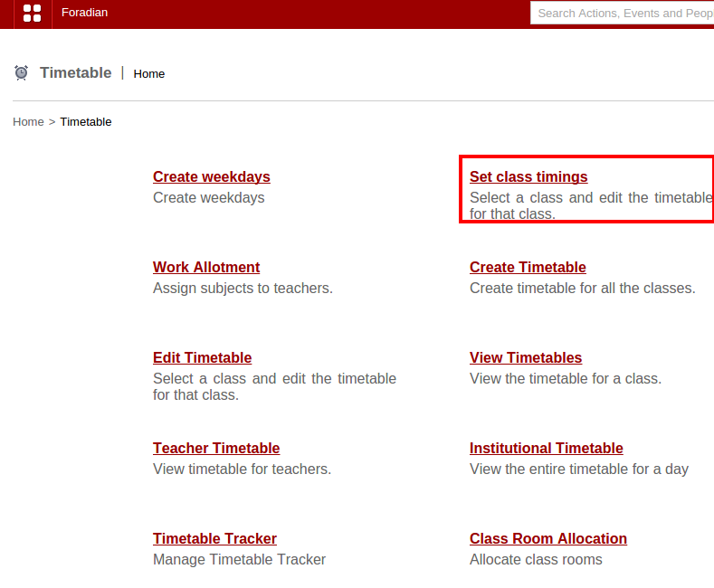The width and height of the screenshot is (714, 588).
Task: Go to Home in the breadcrumb
Action: (28, 121)
